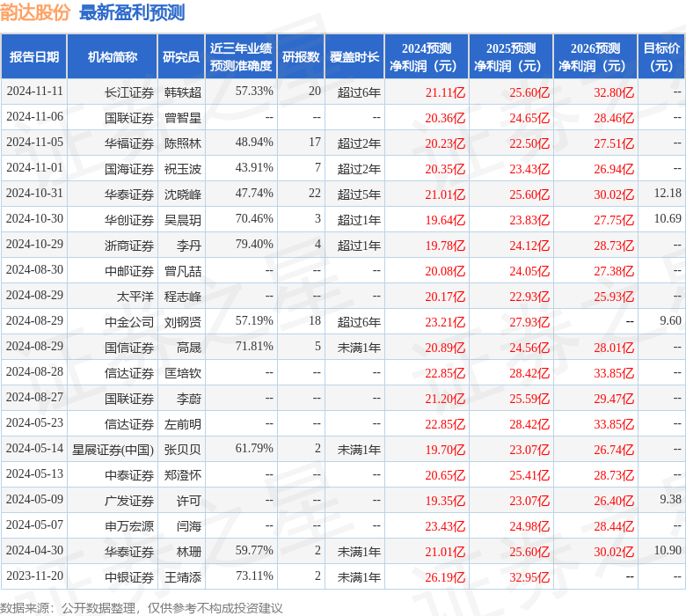Click the 2025预测净利润 column header
The width and height of the screenshot is (686, 616).
coord(511,57)
